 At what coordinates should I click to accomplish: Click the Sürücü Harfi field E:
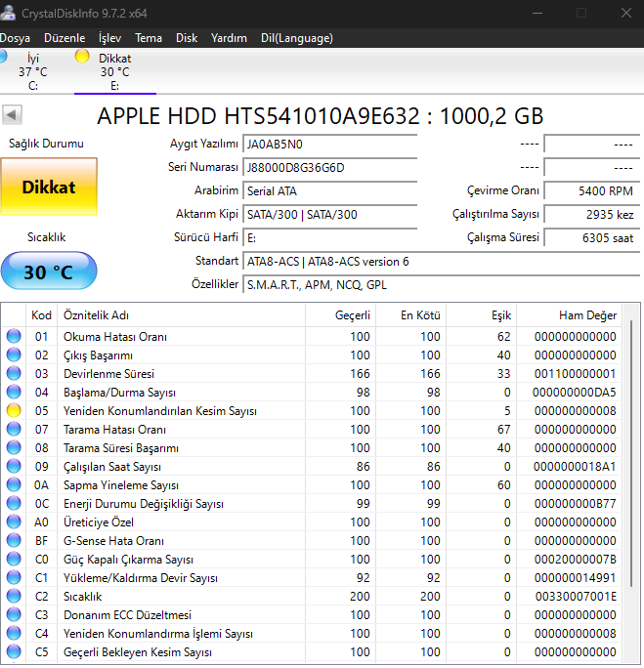pyautogui.click(x=329, y=237)
